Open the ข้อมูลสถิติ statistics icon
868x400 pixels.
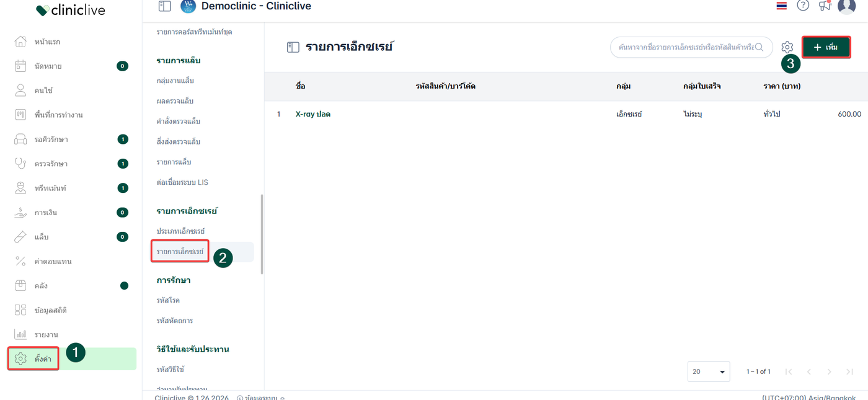coord(20,310)
